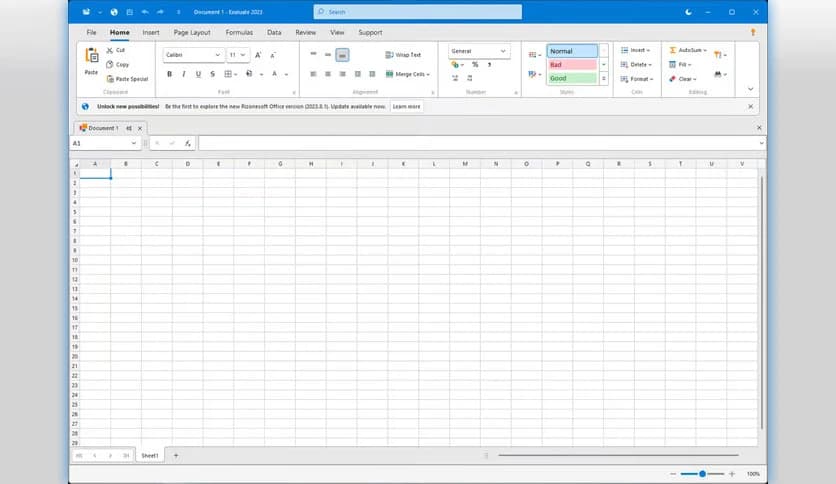Increase the cell indent

(x=372, y=74)
